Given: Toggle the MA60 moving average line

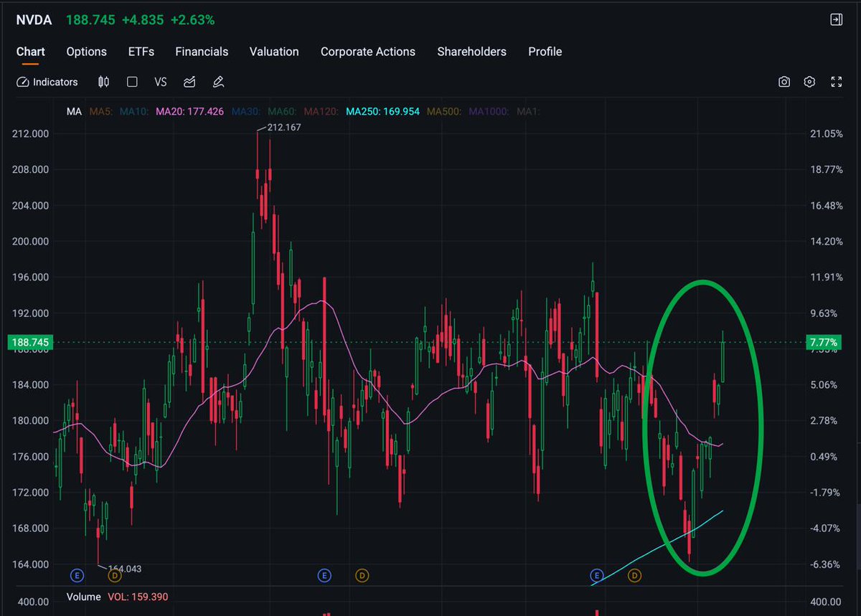Looking at the screenshot, I should (x=283, y=111).
